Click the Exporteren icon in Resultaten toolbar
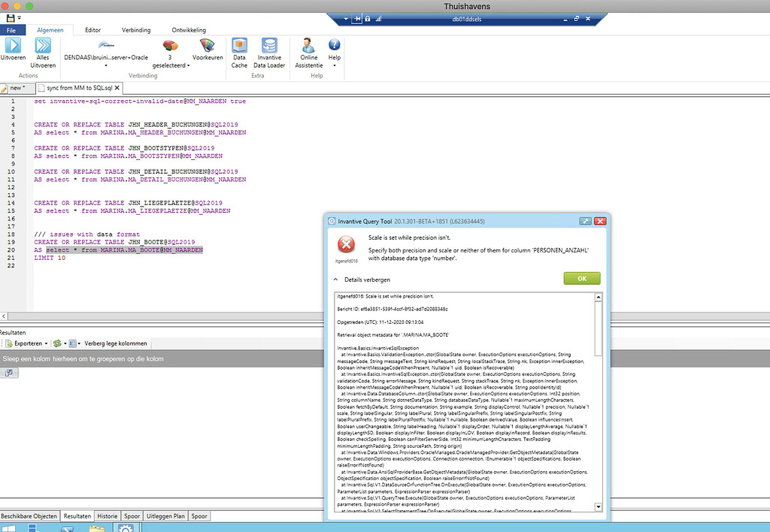770x532 pixels. point(9,343)
